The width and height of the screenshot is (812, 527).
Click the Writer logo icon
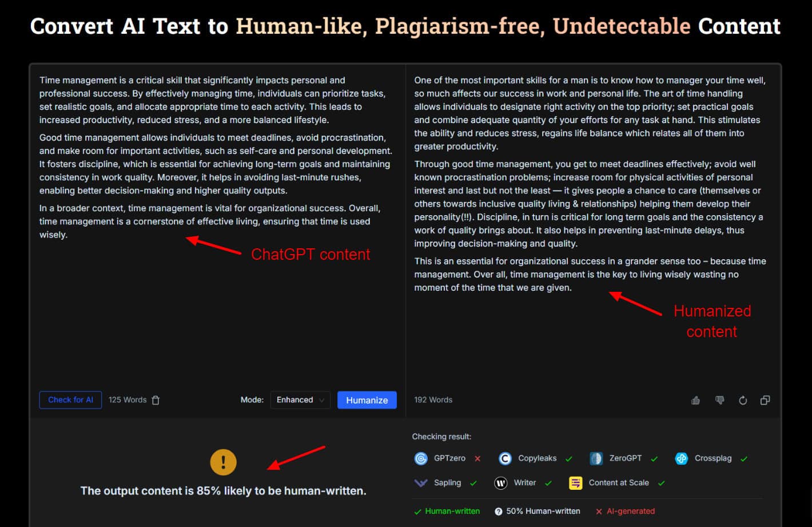500,483
